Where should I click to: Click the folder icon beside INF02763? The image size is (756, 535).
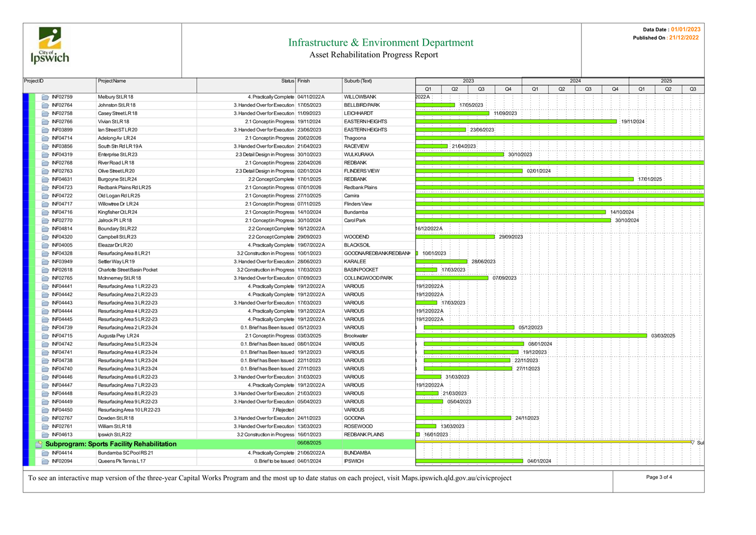pos(45,171)
